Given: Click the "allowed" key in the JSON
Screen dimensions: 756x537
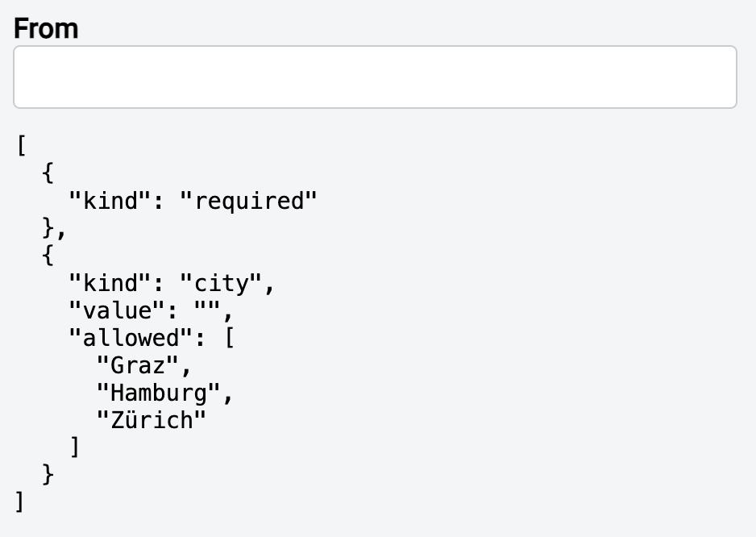Looking at the screenshot, I should (x=131, y=338).
